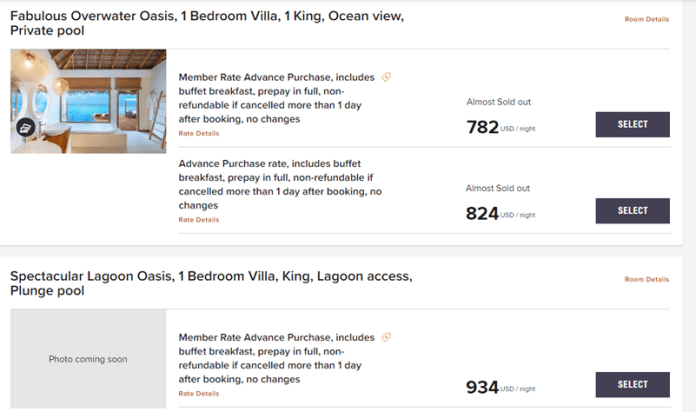
Task: Click the Spectacular Lagoon Oasis room title
Action: 211,283
